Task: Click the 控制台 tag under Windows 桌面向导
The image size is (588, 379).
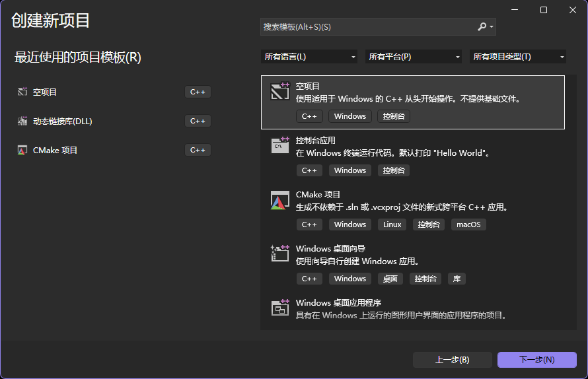Action: tap(425, 279)
